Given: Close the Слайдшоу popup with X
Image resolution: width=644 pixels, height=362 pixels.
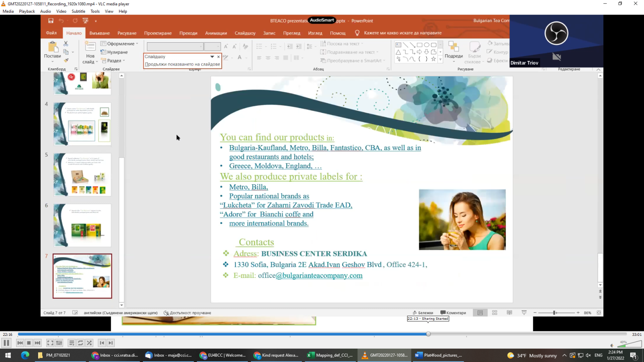Looking at the screenshot, I should (219, 57).
